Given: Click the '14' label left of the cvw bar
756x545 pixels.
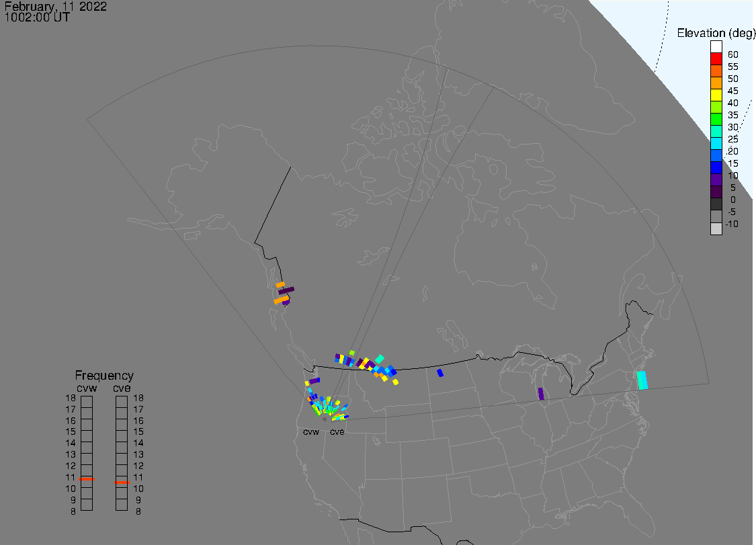Looking at the screenshot, I should pyautogui.click(x=71, y=444).
